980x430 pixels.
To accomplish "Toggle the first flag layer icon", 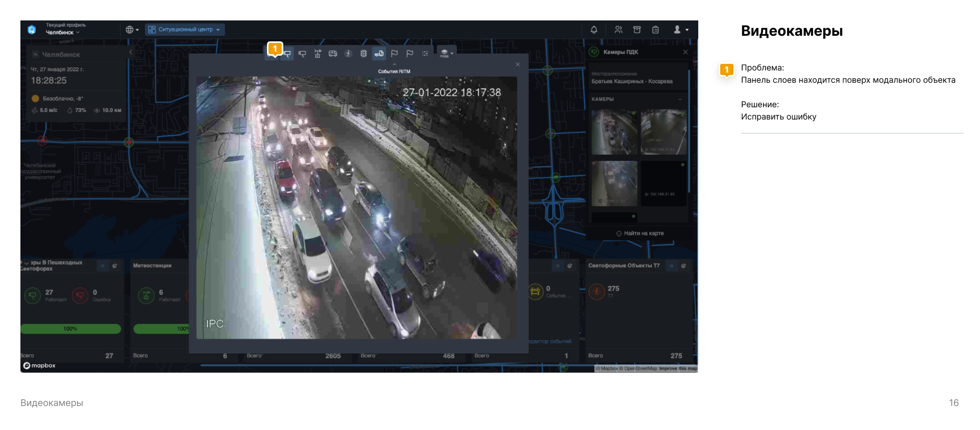I will click(394, 54).
